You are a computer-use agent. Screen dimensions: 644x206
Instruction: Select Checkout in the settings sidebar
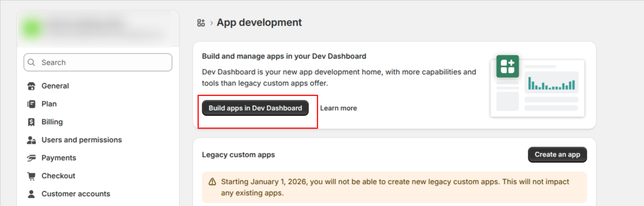tap(58, 176)
